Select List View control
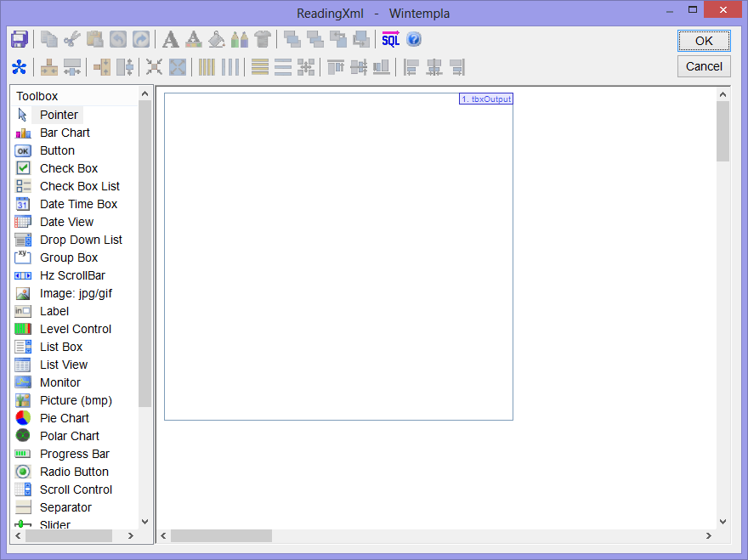748x560 pixels. coord(64,365)
